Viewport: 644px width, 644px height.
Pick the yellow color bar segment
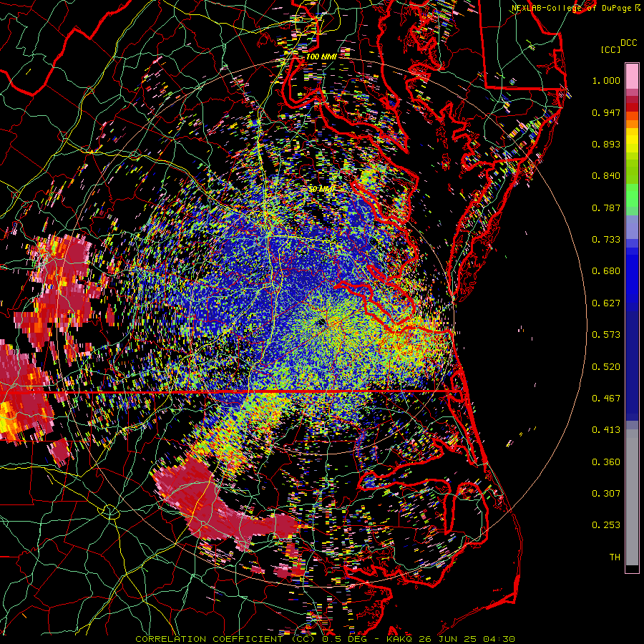(x=632, y=140)
